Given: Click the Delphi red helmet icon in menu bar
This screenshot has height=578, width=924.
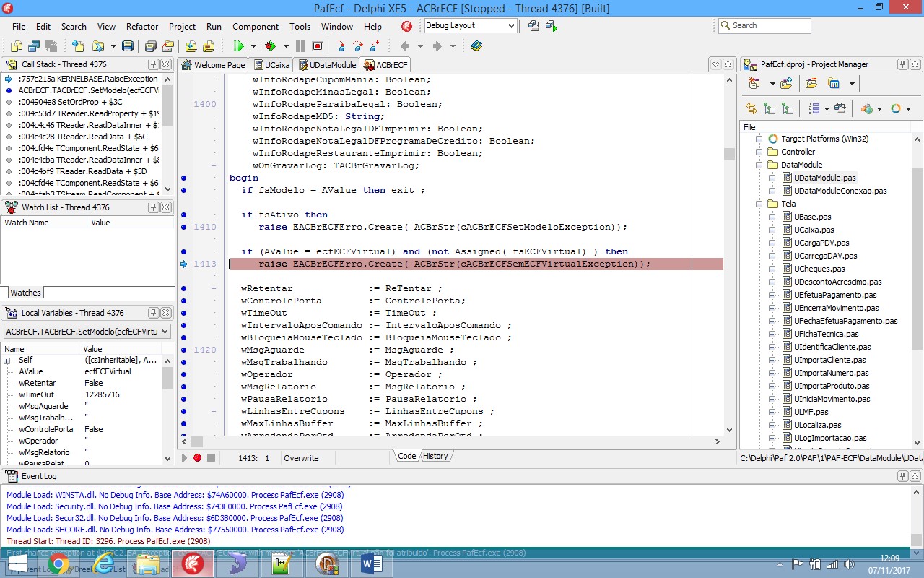Looking at the screenshot, I should [x=407, y=27].
